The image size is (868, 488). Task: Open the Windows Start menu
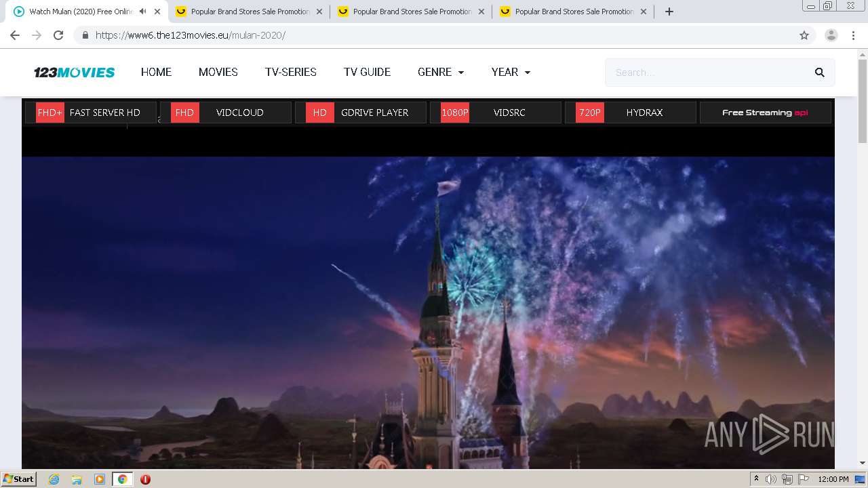pyautogui.click(x=18, y=479)
